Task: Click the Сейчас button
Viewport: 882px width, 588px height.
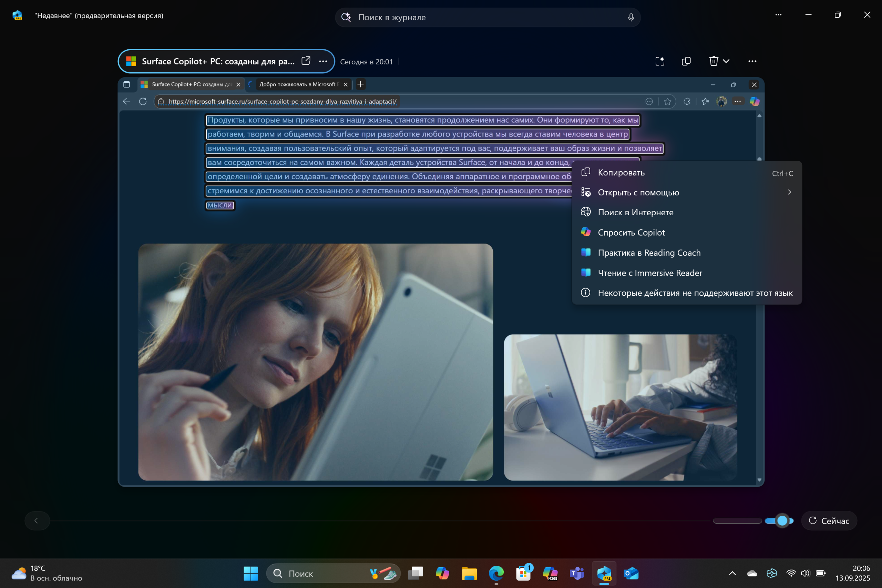Action: (829, 520)
